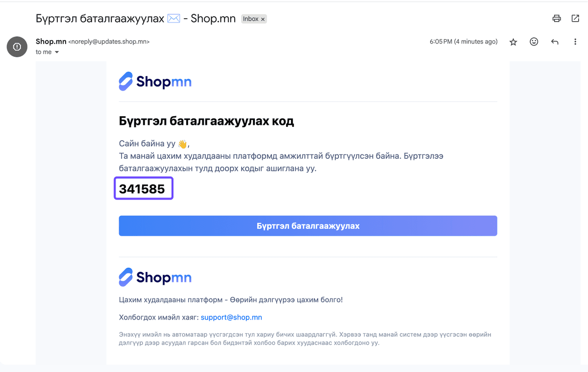Reply using the arrow icon
The height and width of the screenshot is (372, 588).
(555, 42)
